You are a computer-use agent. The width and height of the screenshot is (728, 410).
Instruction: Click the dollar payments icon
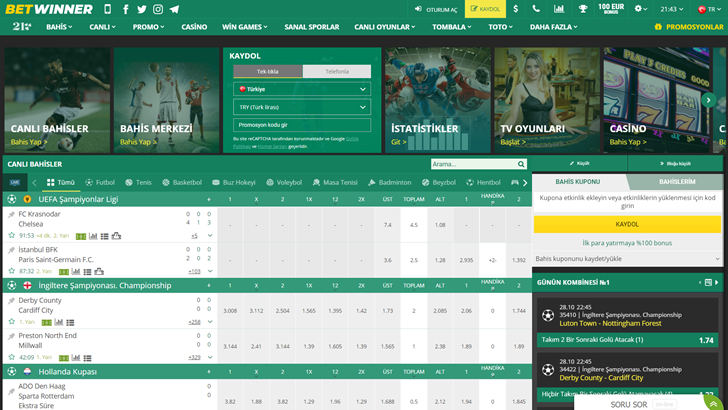(516, 9)
